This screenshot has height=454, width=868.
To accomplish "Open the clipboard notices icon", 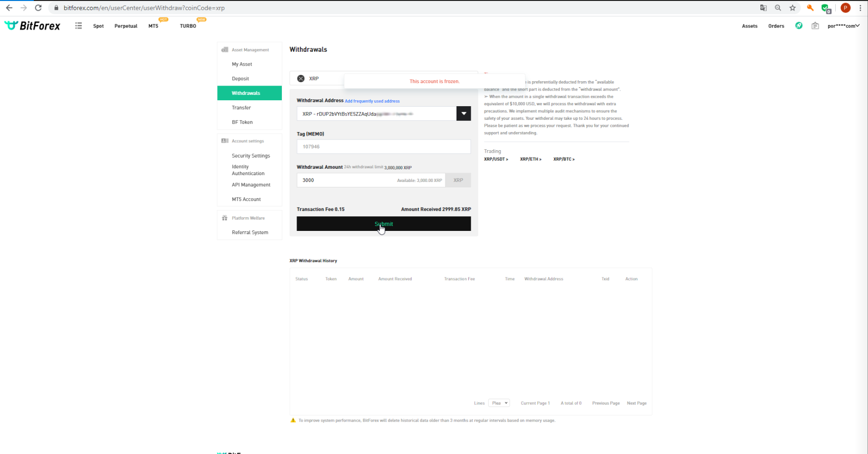I will pyautogui.click(x=815, y=26).
